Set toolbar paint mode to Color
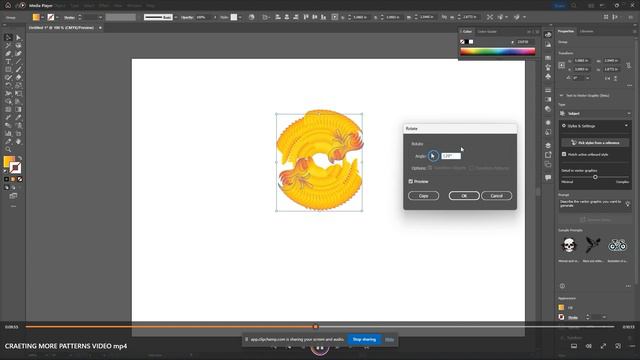The width and height of the screenshot is (640, 360). 7,179
